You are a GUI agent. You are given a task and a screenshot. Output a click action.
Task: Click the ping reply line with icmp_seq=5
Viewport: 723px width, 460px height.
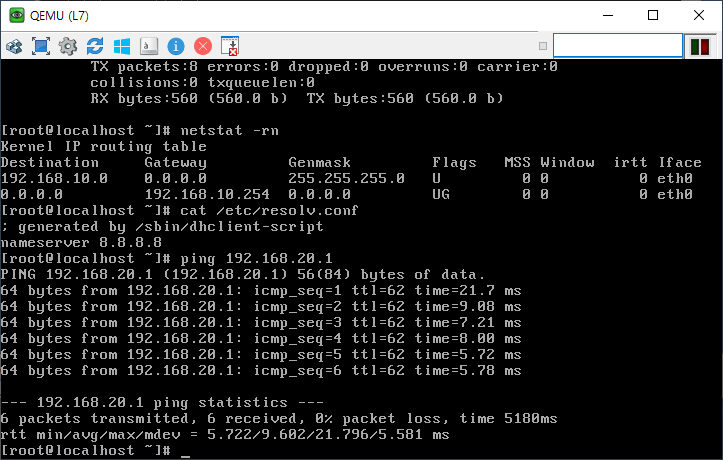(x=261, y=354)
